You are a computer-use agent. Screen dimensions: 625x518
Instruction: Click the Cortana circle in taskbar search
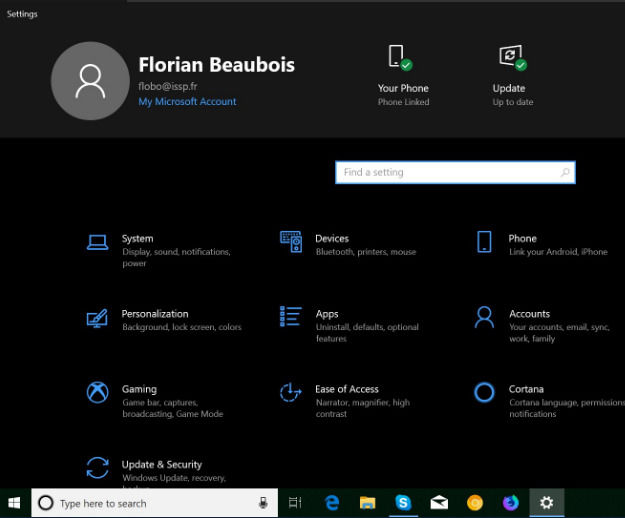pos(46,503)
